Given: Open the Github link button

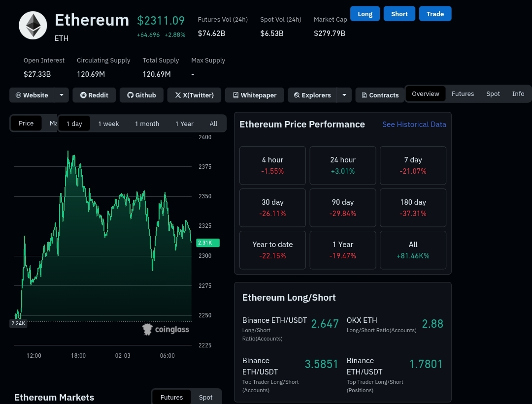Looking at the screenshot, I should pyautogui.click(x=141, y=95).
